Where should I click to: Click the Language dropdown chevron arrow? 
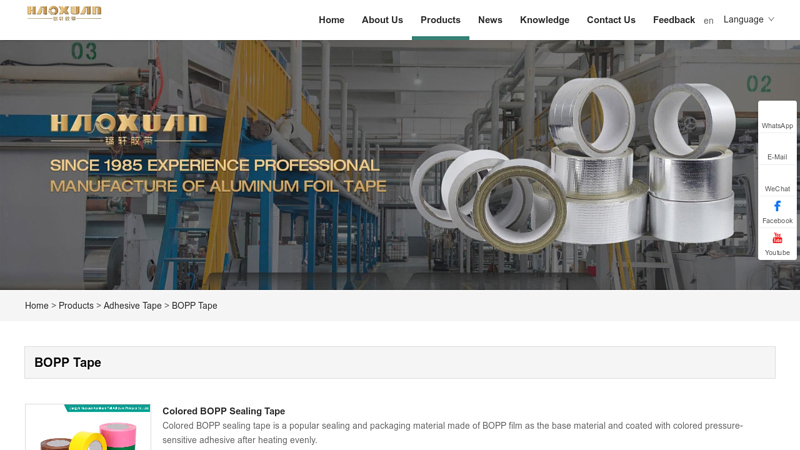pos(771,19)
